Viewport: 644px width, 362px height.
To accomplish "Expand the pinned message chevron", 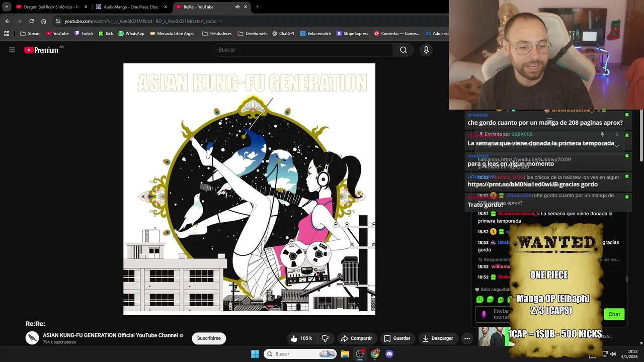I will [617, 145].
